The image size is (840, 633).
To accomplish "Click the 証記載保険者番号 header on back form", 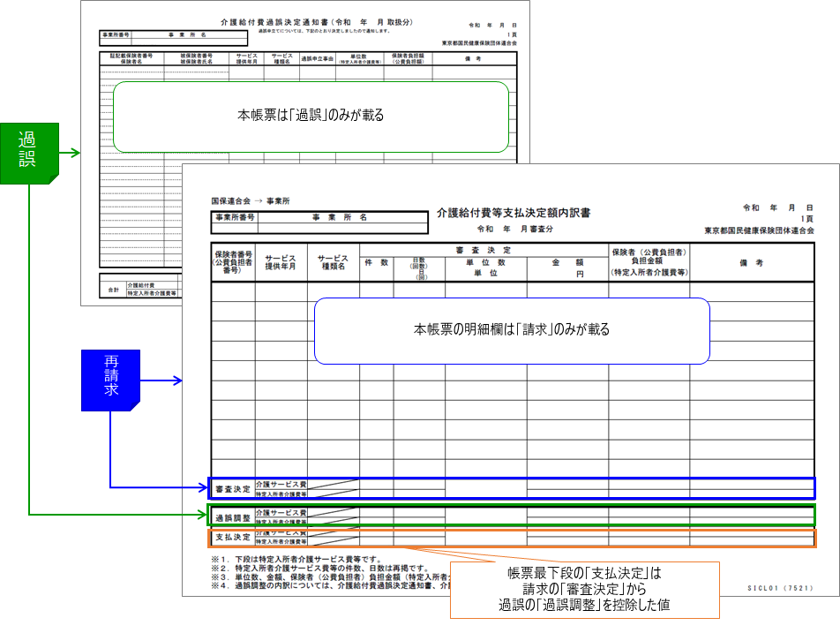I will click(x=131, y=56).
